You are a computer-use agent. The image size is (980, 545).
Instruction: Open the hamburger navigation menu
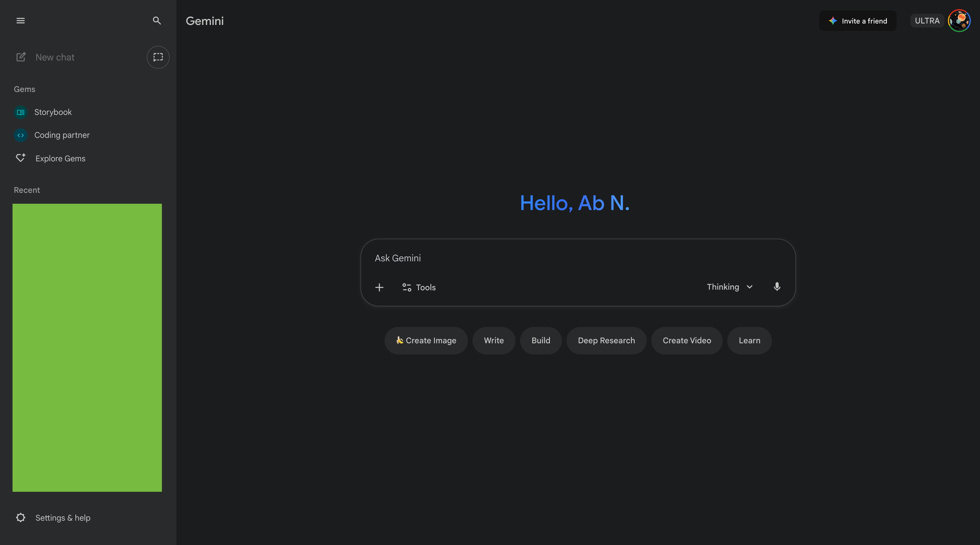point(21,21)
